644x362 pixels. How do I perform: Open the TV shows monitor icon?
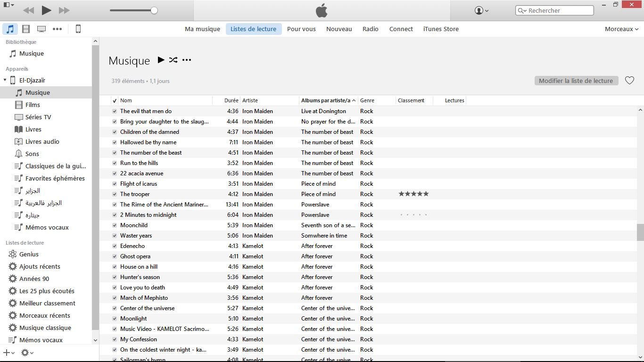[x=41, y=29]
